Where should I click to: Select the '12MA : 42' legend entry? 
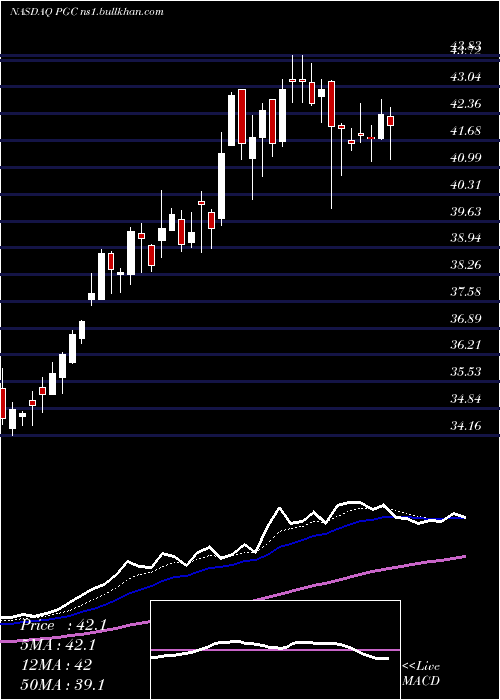pyautogui.click(x=56, y=664)
